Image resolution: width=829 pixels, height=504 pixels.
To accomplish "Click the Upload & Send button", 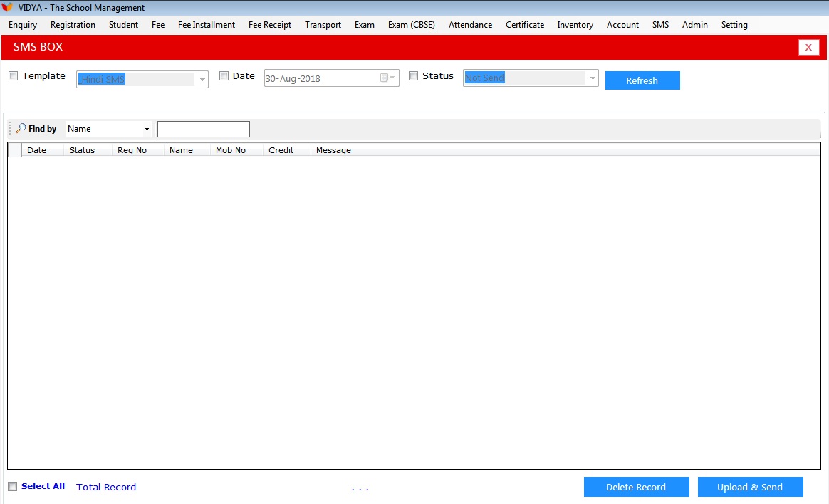I will click(750, 487).
